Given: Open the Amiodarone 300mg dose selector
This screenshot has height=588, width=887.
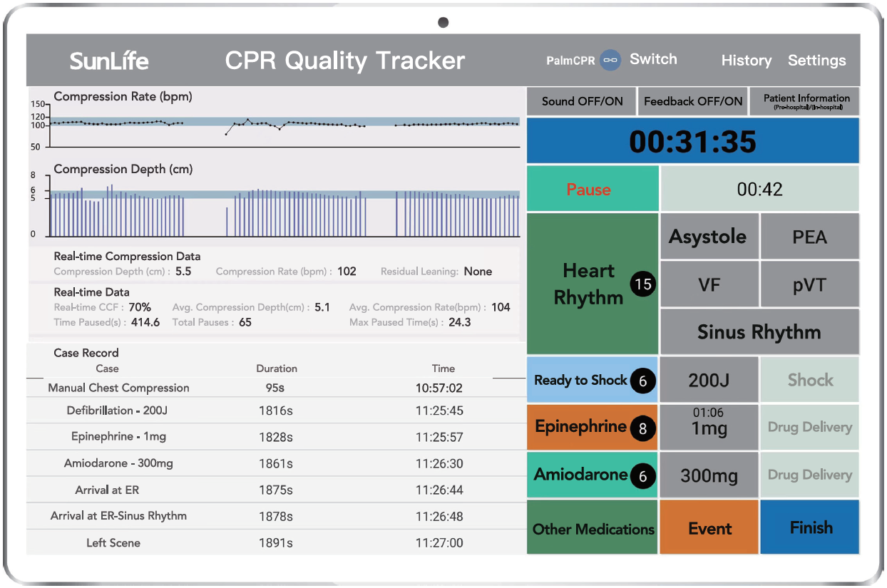Looking at the screenshot, I should point(708,476).
